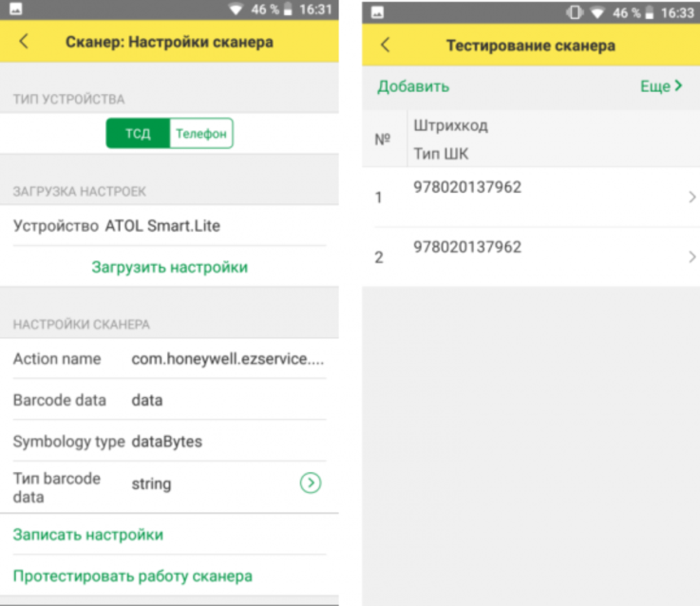Tap Загрузить настройки link
700x606 pixels.
click(170, 267)
